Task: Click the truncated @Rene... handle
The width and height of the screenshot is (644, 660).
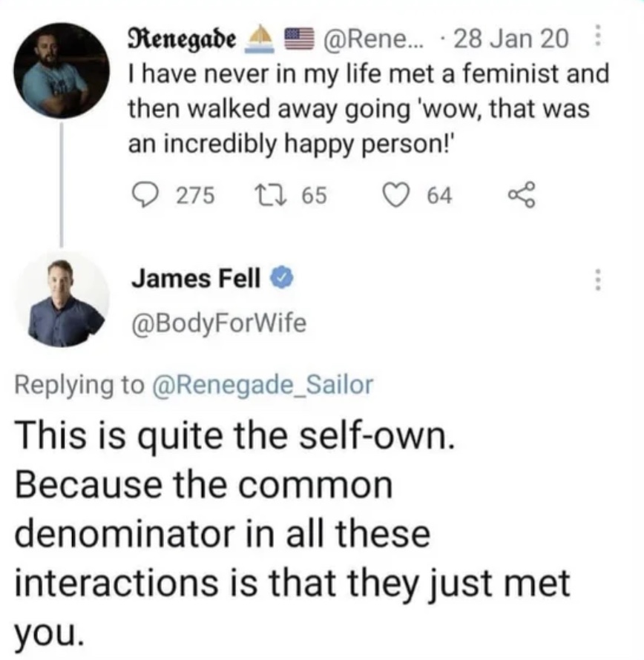Action: pyautogui.click(x=374, y=39)
